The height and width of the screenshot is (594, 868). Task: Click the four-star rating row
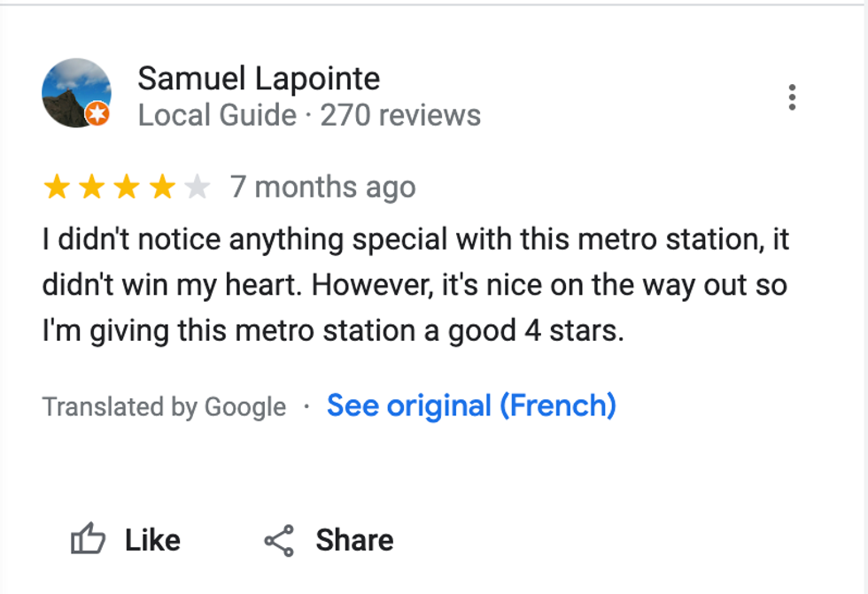coord(126,186)
